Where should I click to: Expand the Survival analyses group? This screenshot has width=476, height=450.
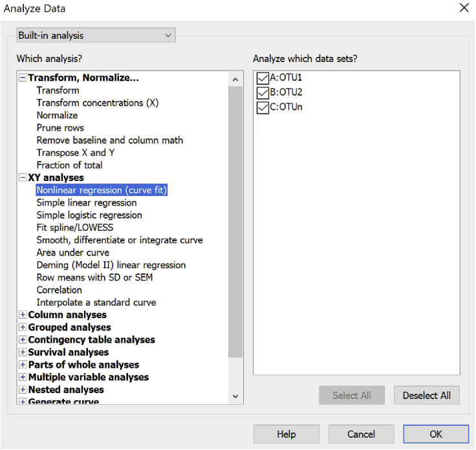click(x=23, y=353)
